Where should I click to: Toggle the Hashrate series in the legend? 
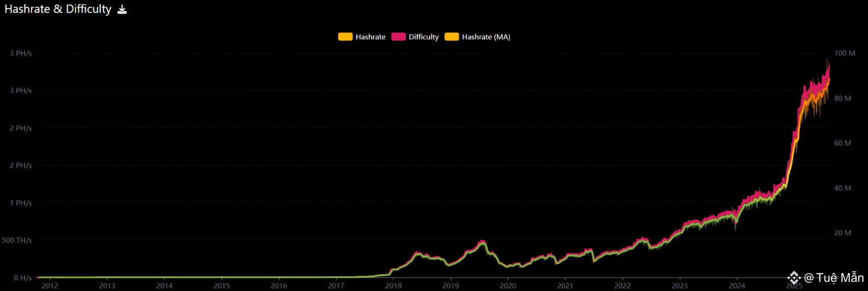click(x=362, y=37)
